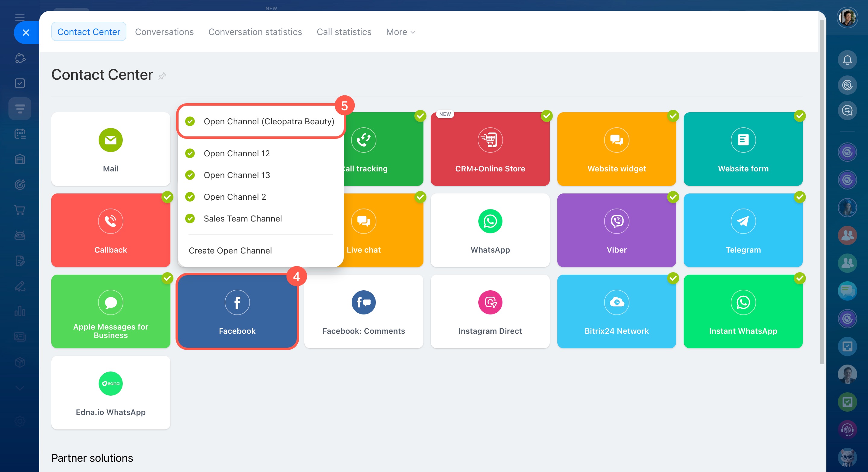Open Instagram Direct connector
Viewport: 868px width, 472px height.
(490, 311)
